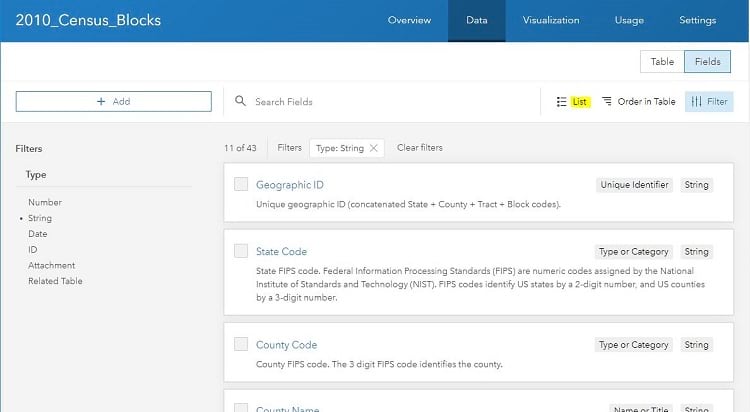The height and width of the screenshot is (412, 750).
Task: Switch to Table view
Action: coord(662,61)
